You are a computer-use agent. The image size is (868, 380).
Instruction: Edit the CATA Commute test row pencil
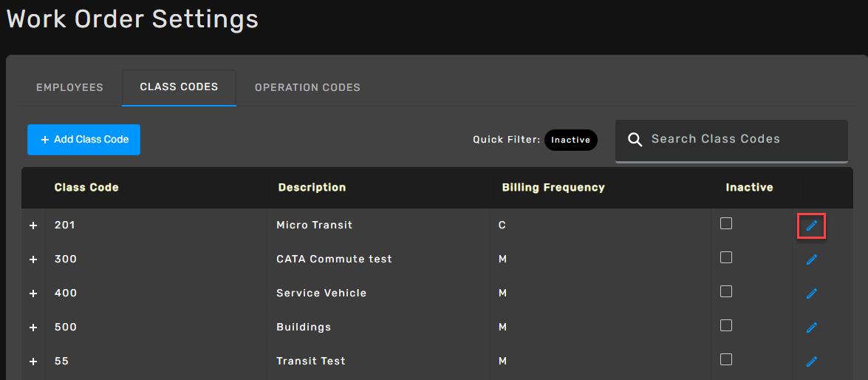click(812, 259)
